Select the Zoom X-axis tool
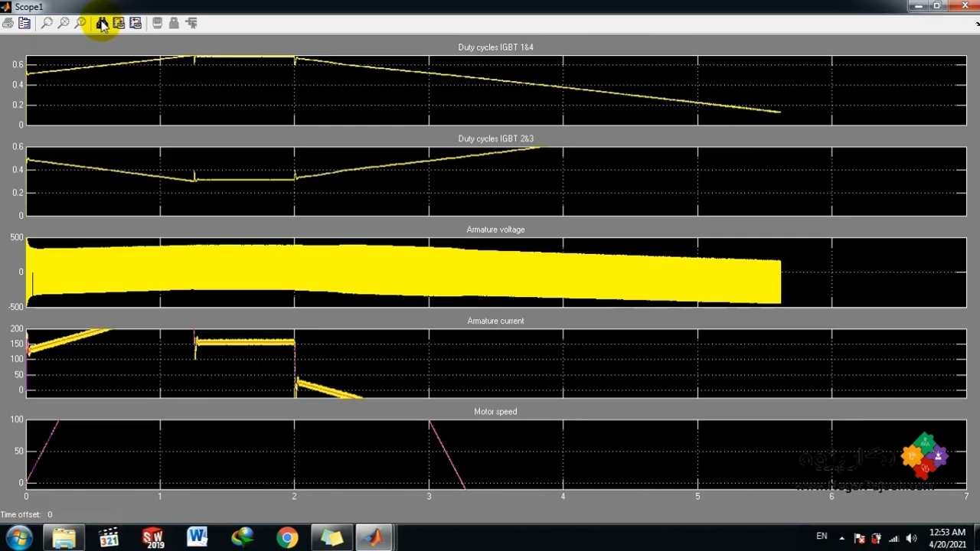 (64, 24)
